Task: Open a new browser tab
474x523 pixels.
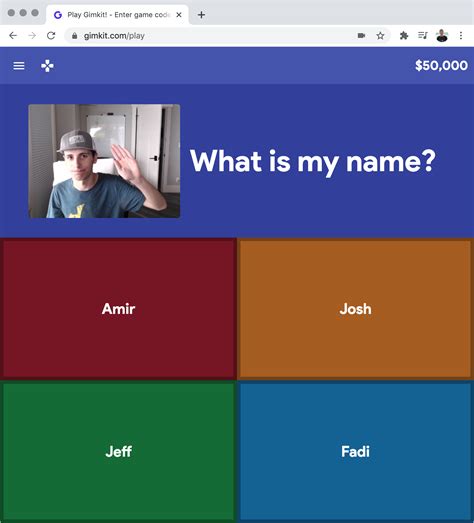Action: (201, 15)
